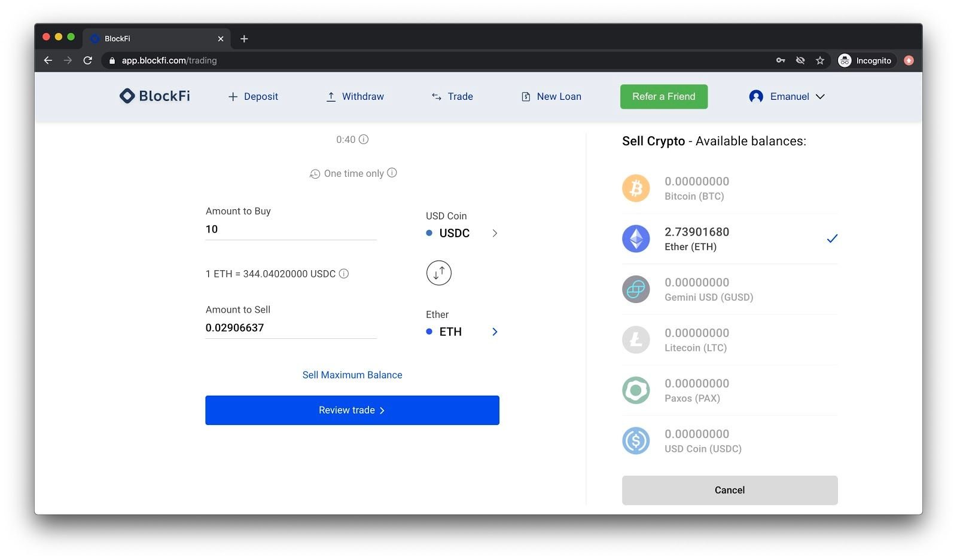Expand the ETH currency chevron
Viewport: 957px width, 560px height.
[495, 332]
